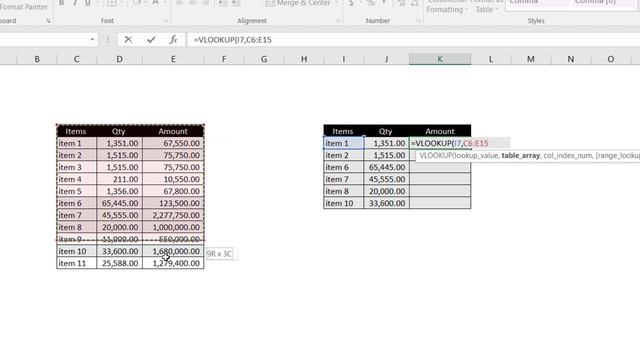Select highlighted column K header
The height and width of the screenshot is (360, 640).
440,59
